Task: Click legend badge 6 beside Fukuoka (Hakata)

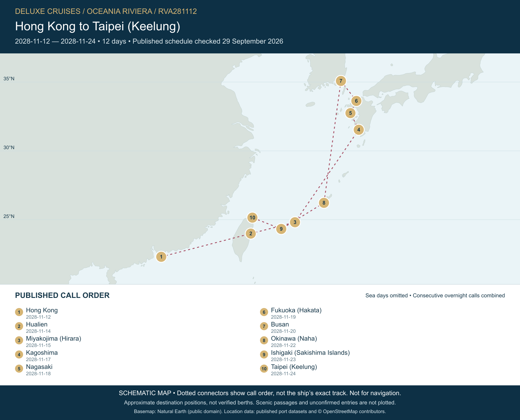Action: [x=264, y=312]
